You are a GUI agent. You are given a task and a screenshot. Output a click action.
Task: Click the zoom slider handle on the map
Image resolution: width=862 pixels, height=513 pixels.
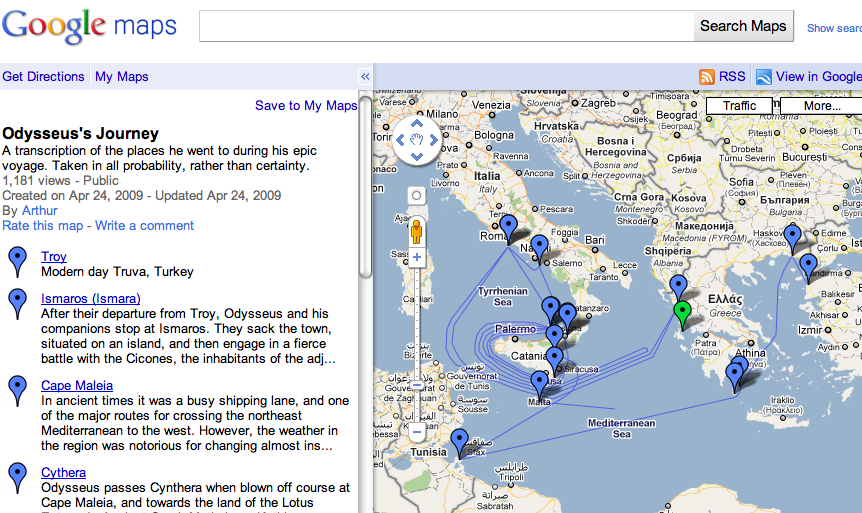(x=417, y=385)
